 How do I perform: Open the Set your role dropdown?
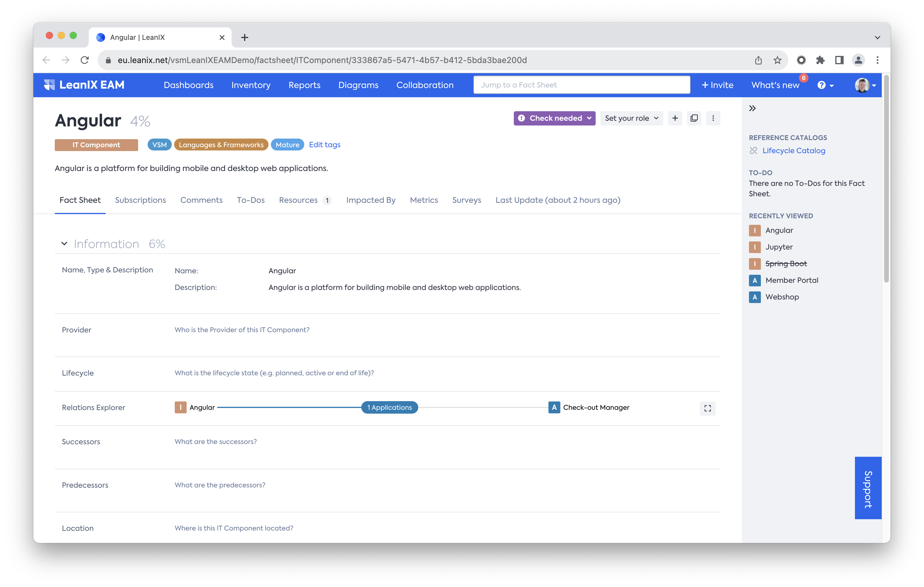pos(631,118)
